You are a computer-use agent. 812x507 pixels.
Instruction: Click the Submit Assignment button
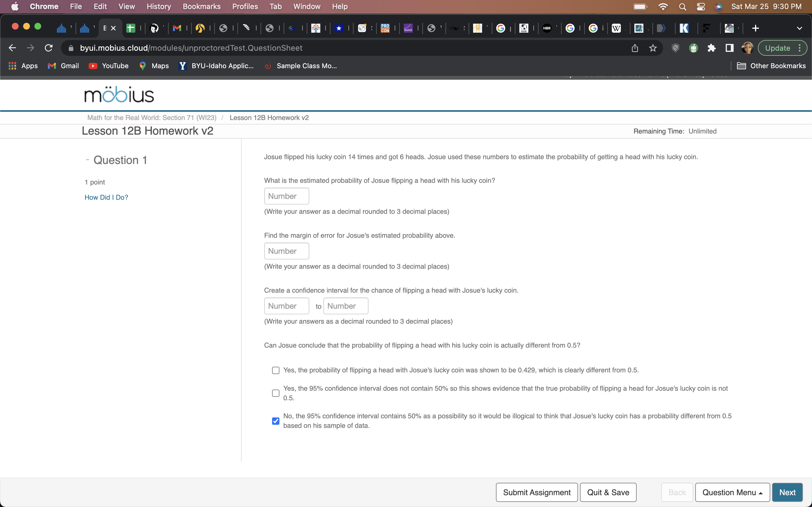536,492
